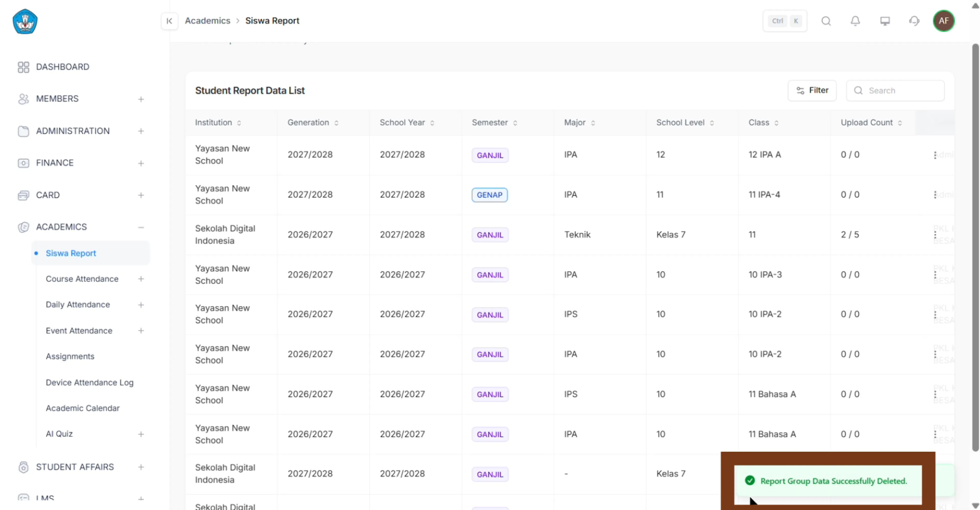Screen dimensions: 980x510
Task: Click the Academics breadcrumb link
Action: point(207,21)
